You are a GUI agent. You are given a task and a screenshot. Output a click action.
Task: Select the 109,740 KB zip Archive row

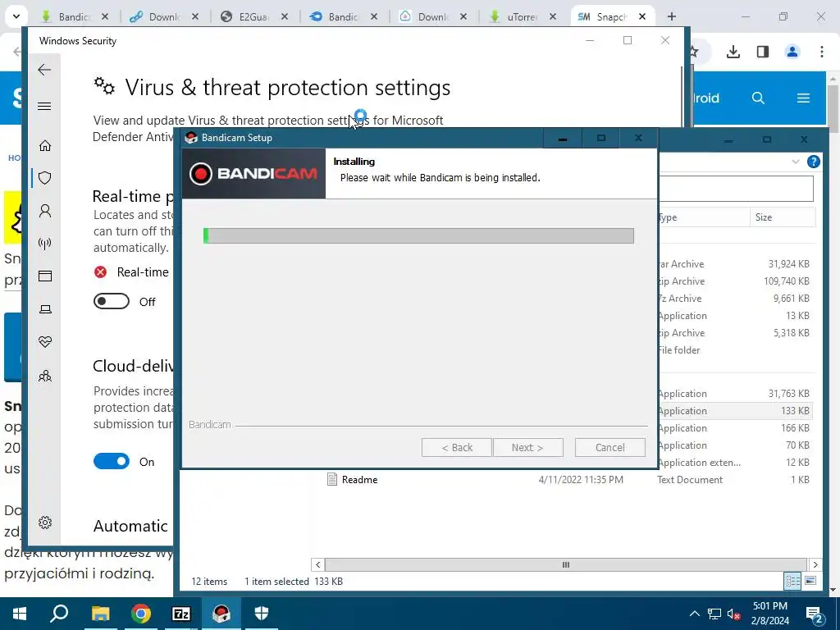click(x=734, y=281)
